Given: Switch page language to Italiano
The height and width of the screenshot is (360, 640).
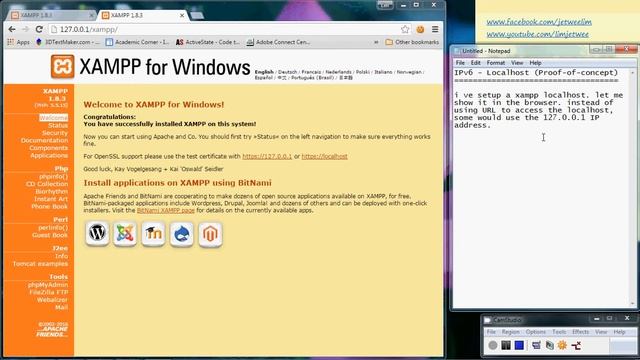Looking at the screenshot, I should coord(383,72).
